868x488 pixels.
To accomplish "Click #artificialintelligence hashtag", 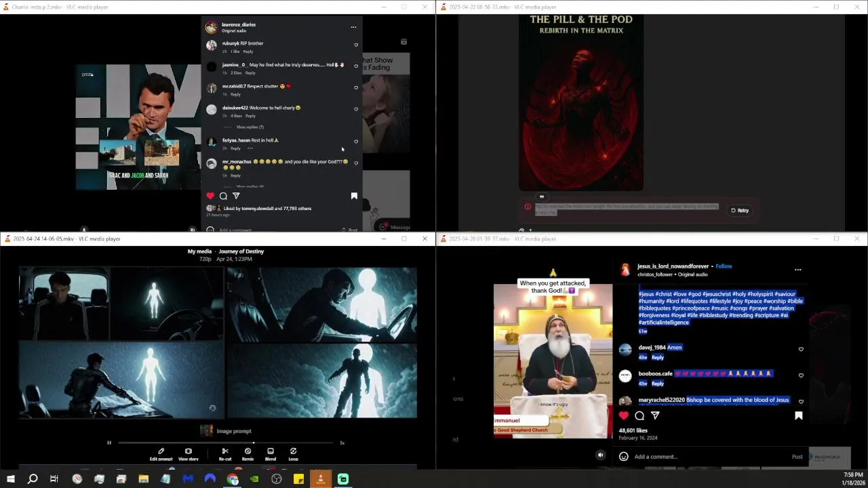I will click(664, 323).
